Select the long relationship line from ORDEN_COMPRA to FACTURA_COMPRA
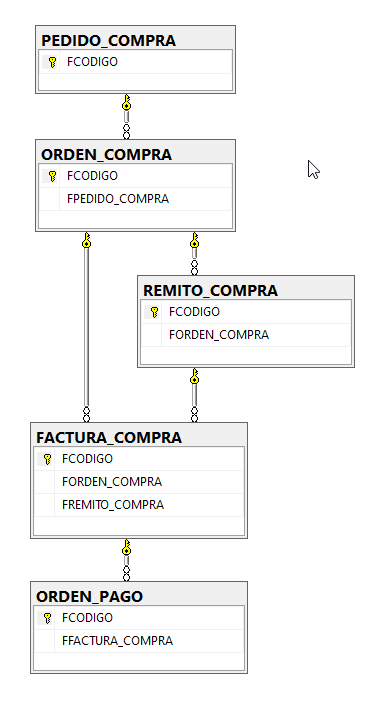The width and height of the screenshot is (391, 705). click(x=86, y=327)
